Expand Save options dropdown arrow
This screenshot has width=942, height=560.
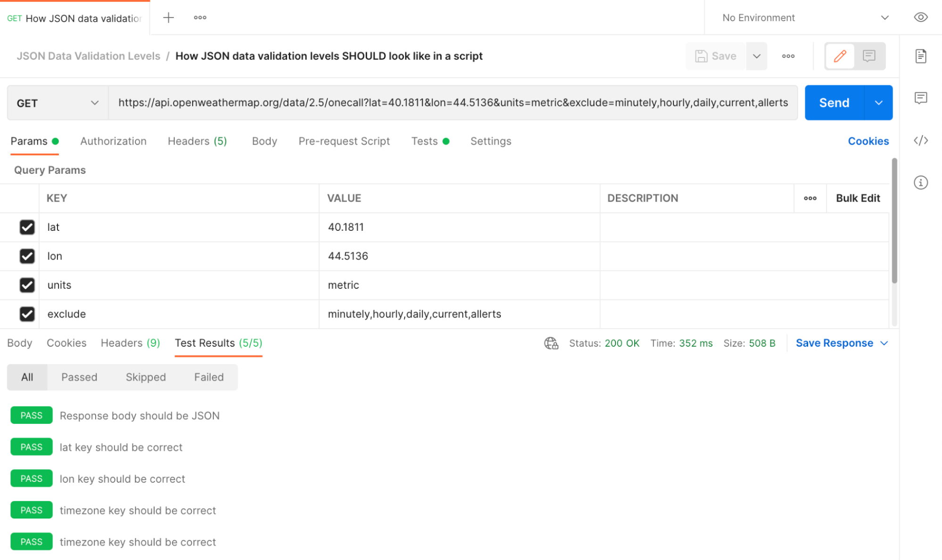coord(756,56)
